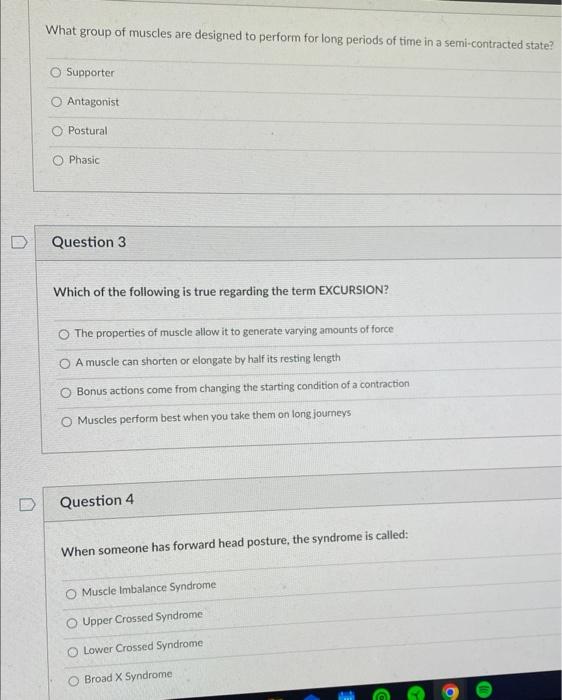Select the Supporter answer option
Image resolution: width=562 pixels, height=700 pixels.
pos(55,72)
